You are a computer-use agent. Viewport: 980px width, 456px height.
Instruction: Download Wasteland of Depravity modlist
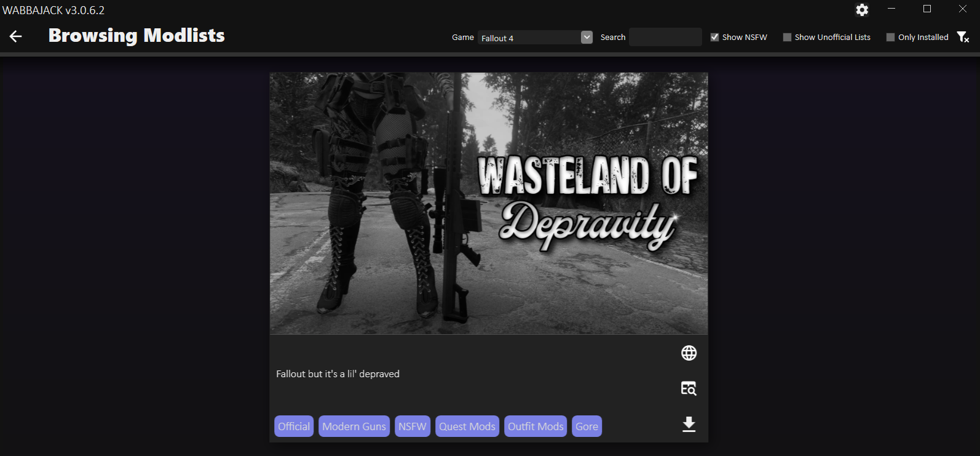point(689,425)
